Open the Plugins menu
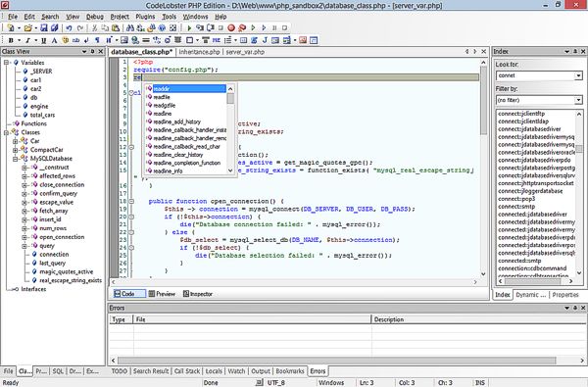Screen dimensions: 588x387 pos(145,17)
